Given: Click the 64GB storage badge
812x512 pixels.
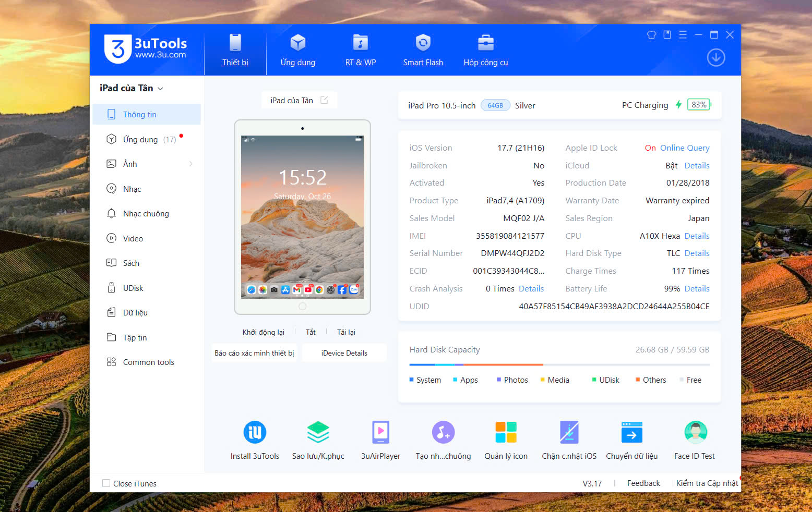Looking at the screenshot, I should point(495,105).
